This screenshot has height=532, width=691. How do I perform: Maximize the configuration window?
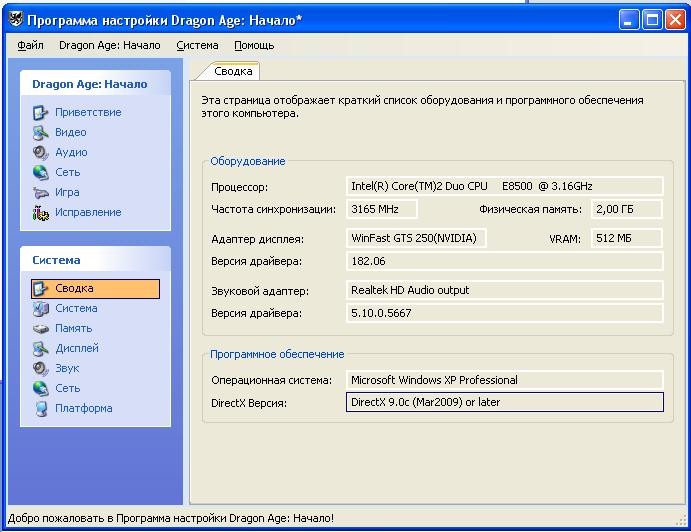[x=652, y=20]
